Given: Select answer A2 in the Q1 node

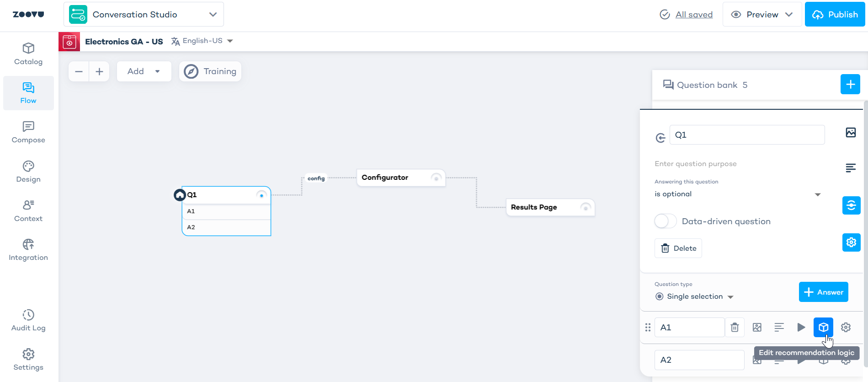Looking at the screenshot, I should tap(227, 227).
